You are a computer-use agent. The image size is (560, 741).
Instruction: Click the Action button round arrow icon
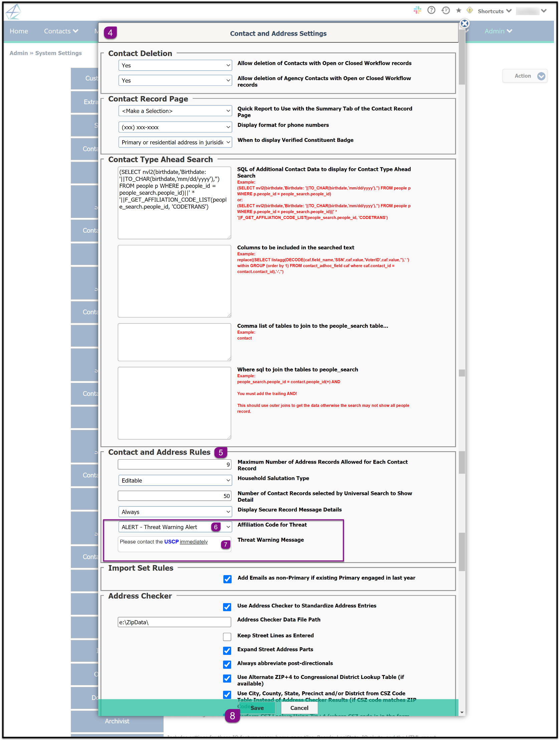pos(541,76)
